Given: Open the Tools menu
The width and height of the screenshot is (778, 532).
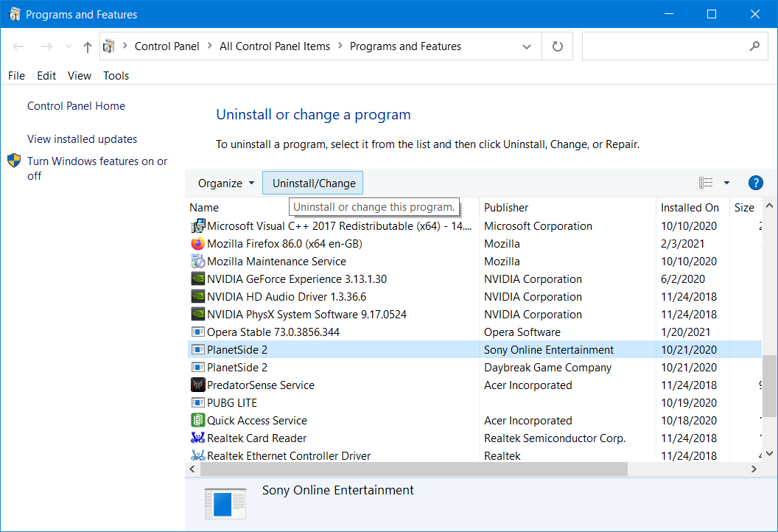Looking at the screenshot, I should click(116, 76).
